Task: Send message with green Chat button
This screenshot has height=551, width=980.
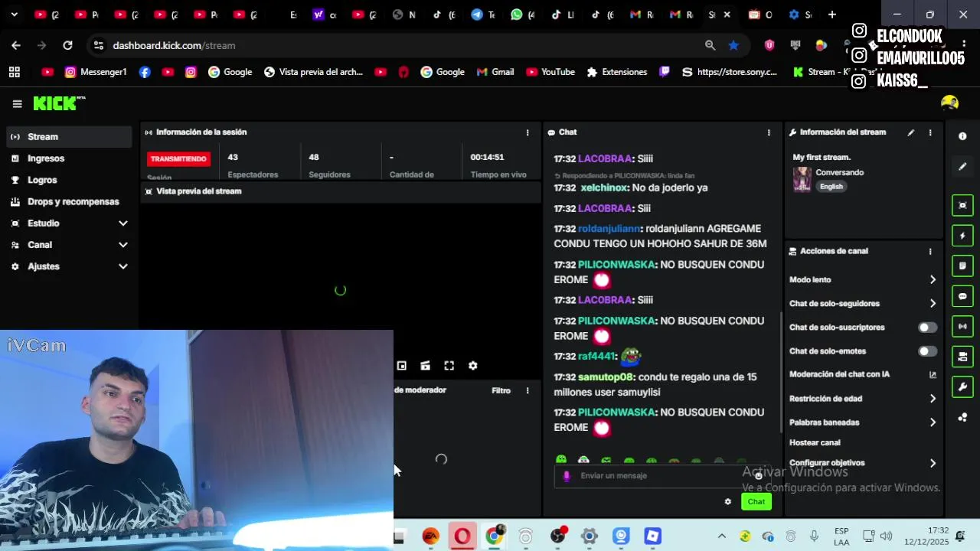Action: 756,502
